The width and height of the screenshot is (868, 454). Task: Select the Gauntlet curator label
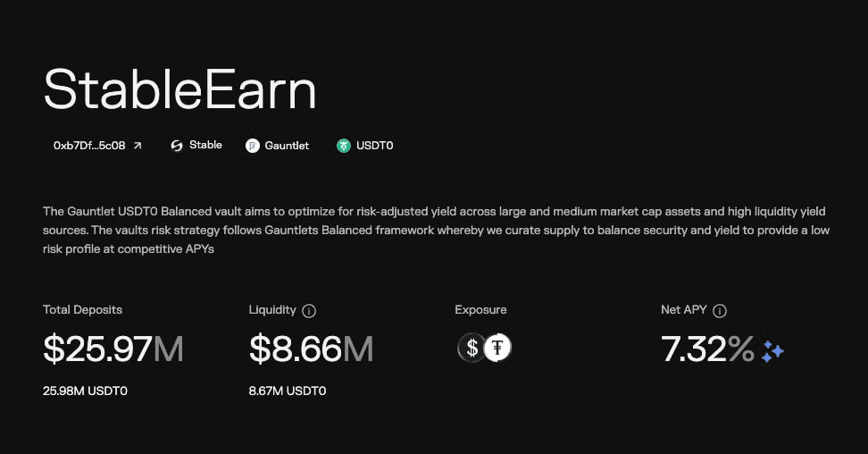coord(287,146)
